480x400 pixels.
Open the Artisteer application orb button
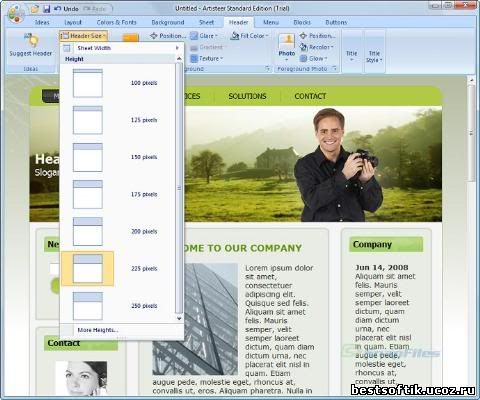15,14
